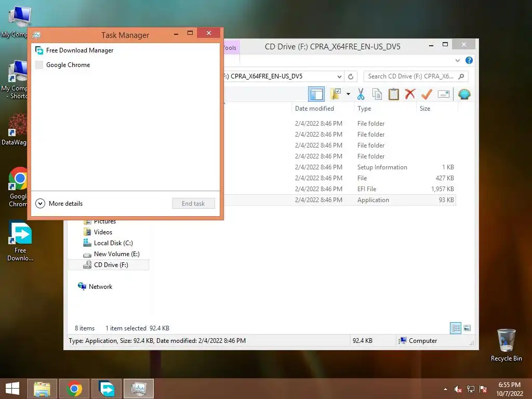Open the taskbar clock showing 6:55 PM
The width and height of the screenshot is (532, 399).
[x=509, y=389]
